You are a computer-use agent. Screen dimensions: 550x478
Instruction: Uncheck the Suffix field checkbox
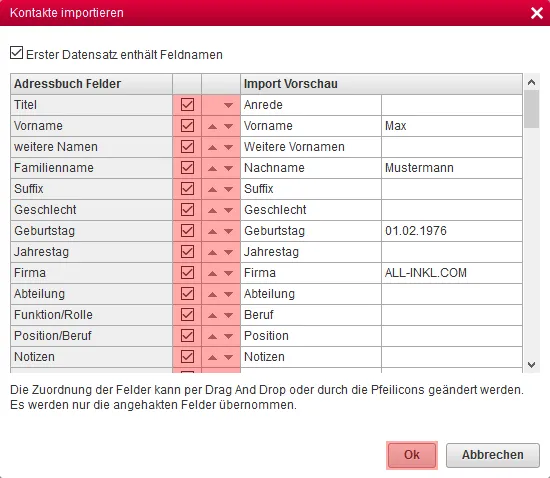[x=187, y=188]
